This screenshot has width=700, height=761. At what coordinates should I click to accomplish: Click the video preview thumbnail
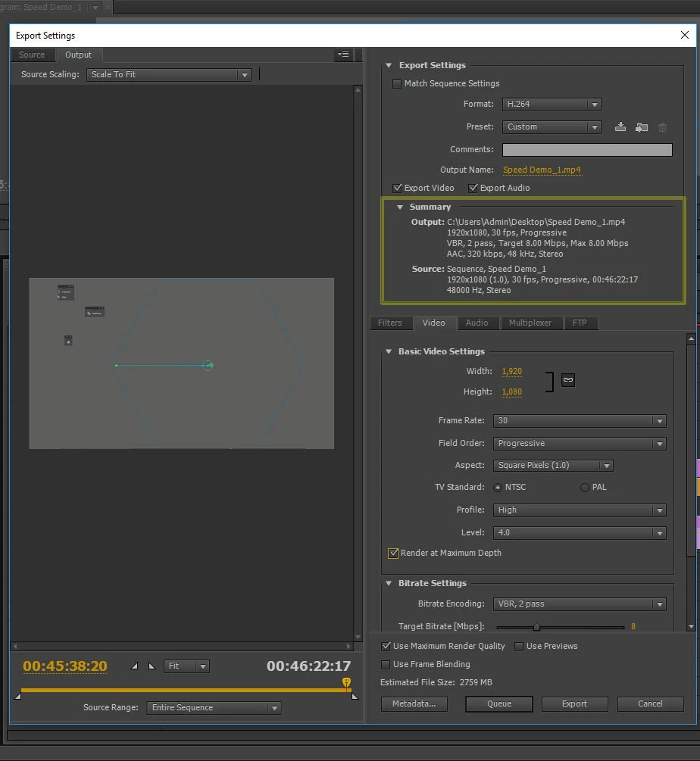click(182, 363)
